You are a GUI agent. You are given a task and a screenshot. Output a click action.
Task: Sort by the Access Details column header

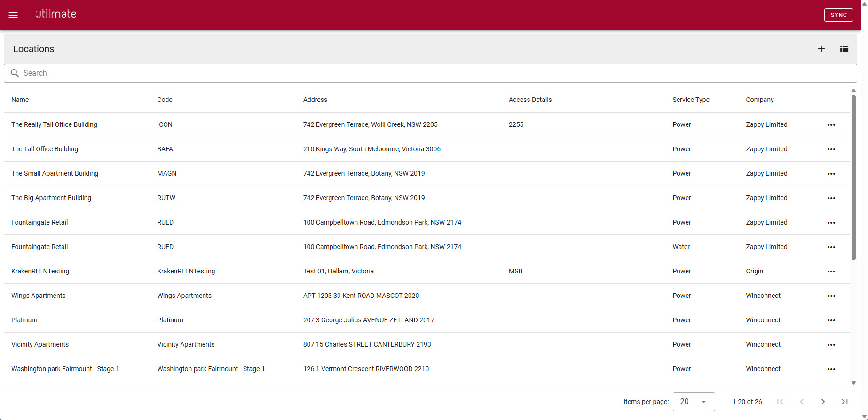(x=530, y=100)
